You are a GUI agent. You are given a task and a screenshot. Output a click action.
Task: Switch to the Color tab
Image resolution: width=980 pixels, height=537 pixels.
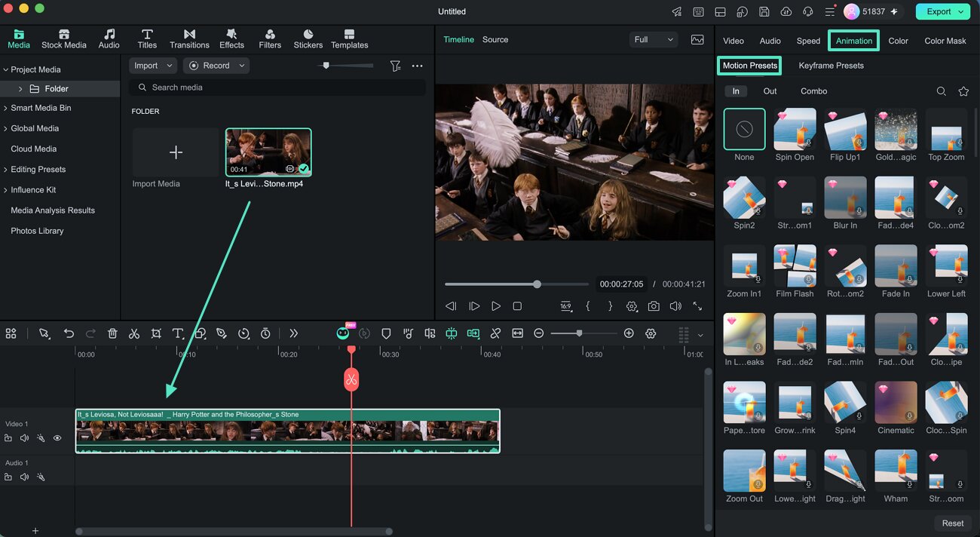click(x=898, y=41)
